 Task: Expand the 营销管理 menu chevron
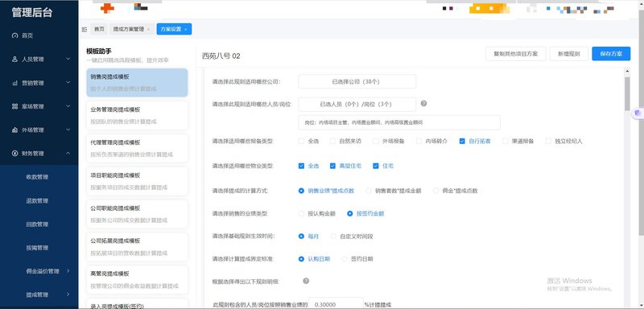click(68, 83)
